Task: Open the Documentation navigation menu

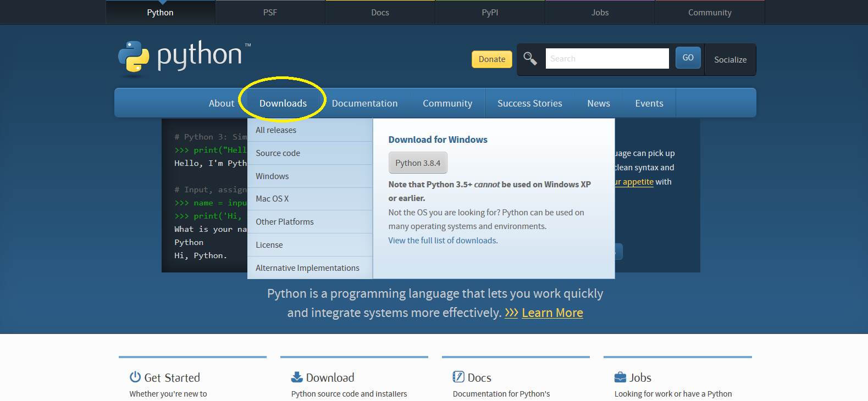Action: (x=364, y=103)
